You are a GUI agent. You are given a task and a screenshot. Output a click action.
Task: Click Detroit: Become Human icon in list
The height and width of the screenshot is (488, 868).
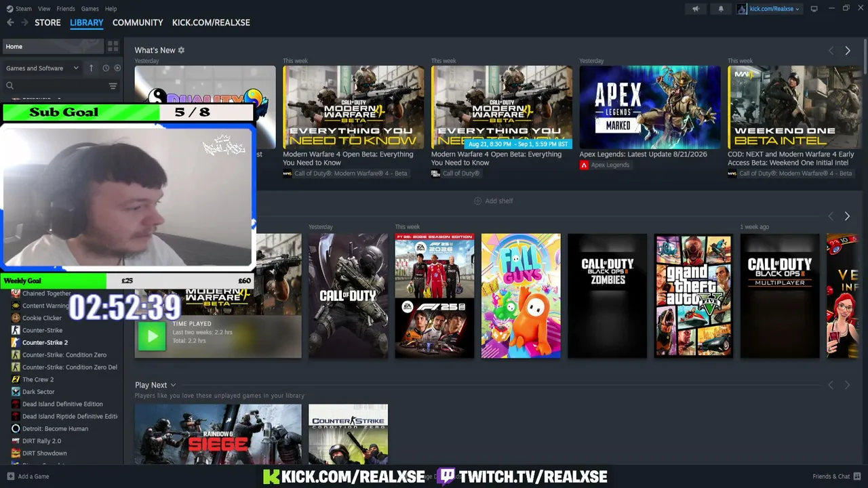[16, 428]
